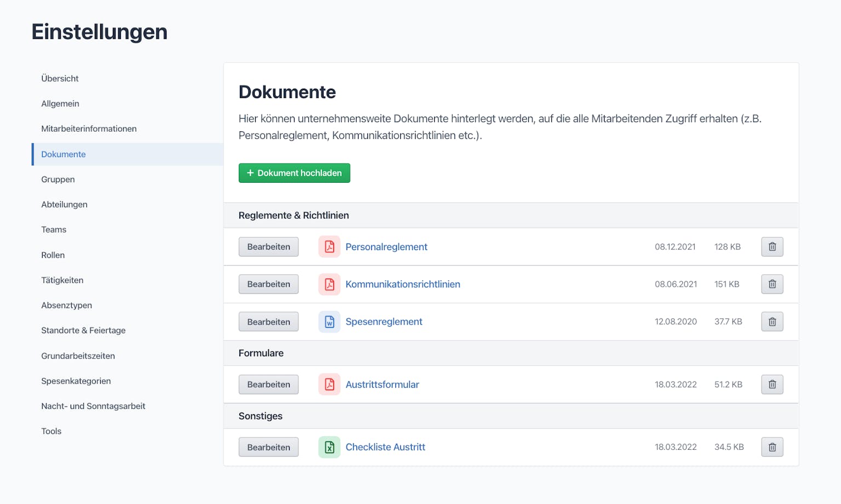
Task: Upload a document with Dokument hochladen
Action: click(294, 173)
